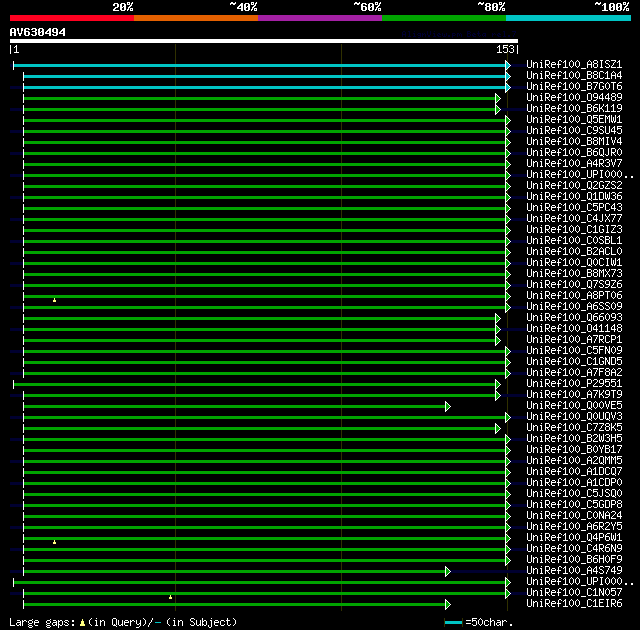The width and height of the screenshot is (640, 630).
Task: Click the green ~80% identity legend segment
Action: coord(444,18)
